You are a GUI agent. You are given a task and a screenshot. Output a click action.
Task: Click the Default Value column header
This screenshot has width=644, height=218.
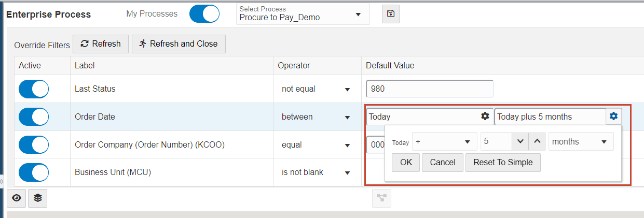[390, 66]
